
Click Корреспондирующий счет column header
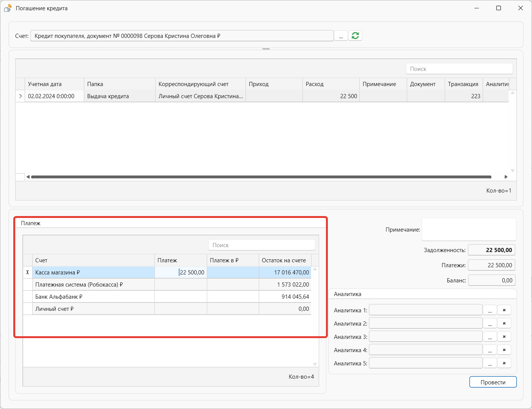pos(200,84)
